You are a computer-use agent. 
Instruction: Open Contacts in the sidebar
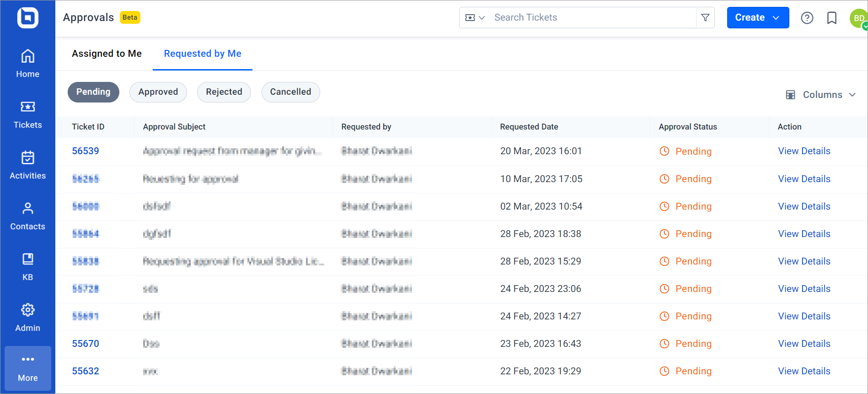point(27,216)
